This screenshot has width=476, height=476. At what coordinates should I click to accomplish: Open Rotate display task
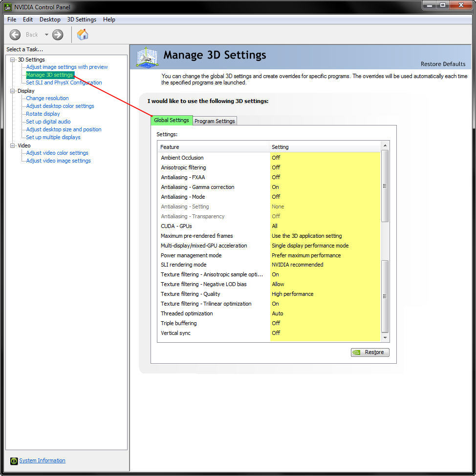pyautogui.click(x=43, y=114)
